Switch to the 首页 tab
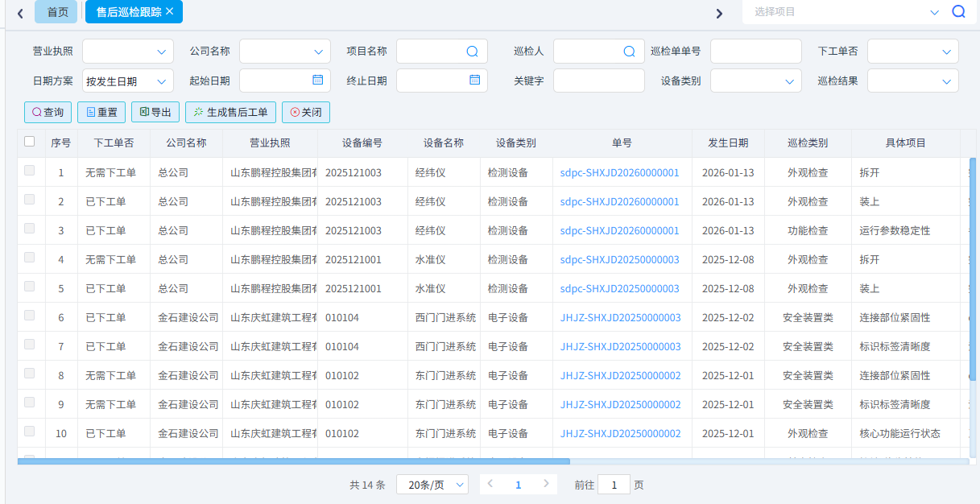The width and height of the screenshot is (980, 504). click(56, 12)
